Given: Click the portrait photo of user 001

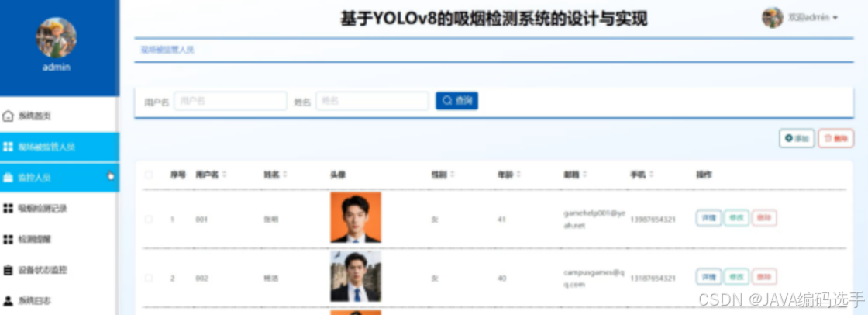Looking at the screenshot, I should click(x=356, y=217).
